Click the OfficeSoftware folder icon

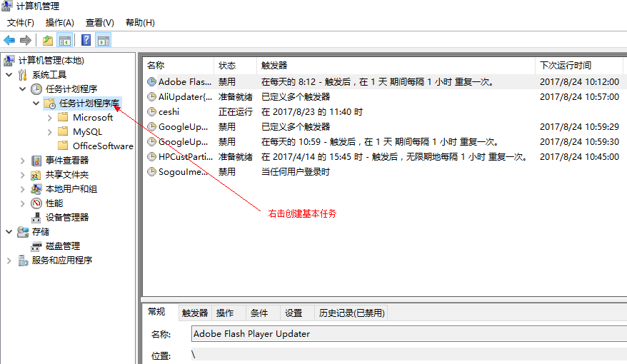click(x=63, y=146)
